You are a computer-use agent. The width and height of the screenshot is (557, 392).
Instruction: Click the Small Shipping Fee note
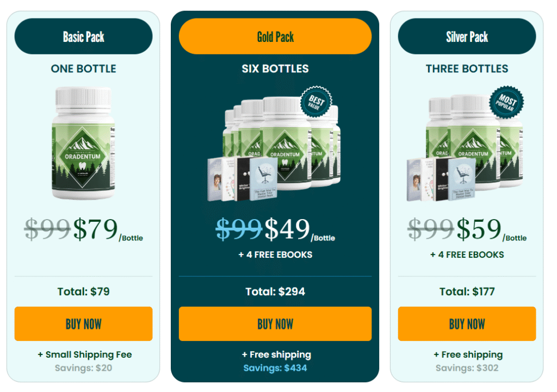85,354
